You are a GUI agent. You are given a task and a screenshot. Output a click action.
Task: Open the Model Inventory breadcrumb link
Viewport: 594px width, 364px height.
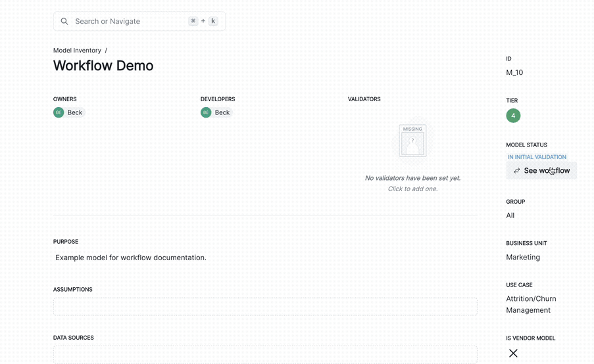click(x=77, y=50)
